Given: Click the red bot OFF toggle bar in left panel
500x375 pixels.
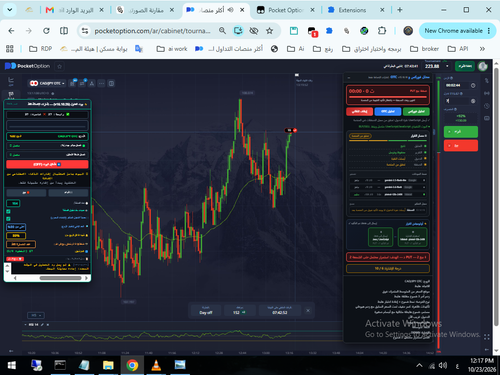Looking at the screenshot, I should coord(47,164).
